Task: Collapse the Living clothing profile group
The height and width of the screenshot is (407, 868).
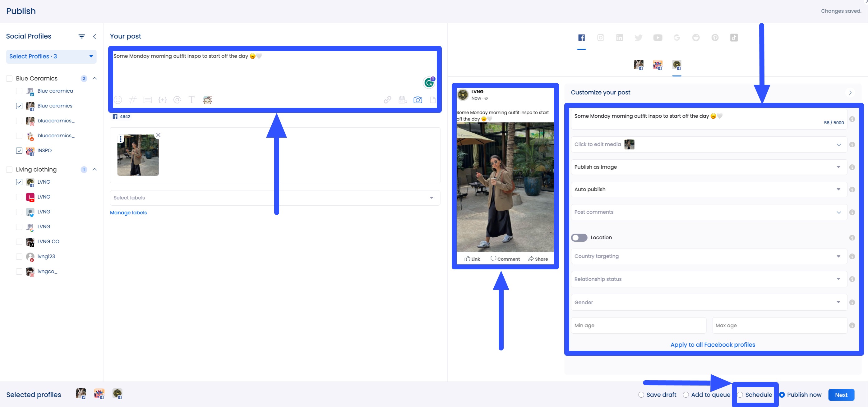Action: pyautogui.click(x=95, y=169)
